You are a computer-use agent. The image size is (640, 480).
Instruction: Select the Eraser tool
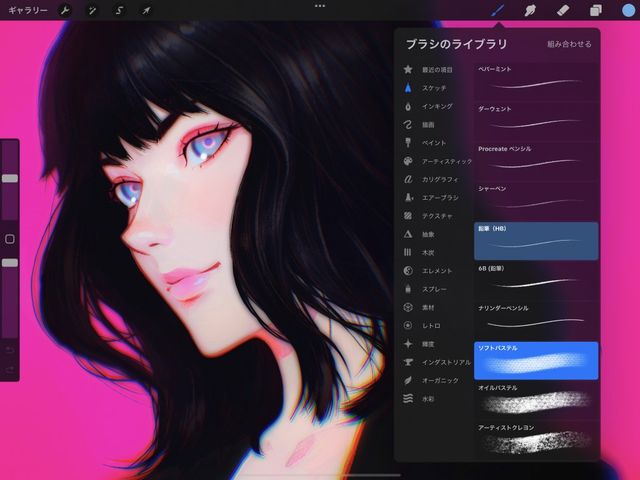(563, 10)
